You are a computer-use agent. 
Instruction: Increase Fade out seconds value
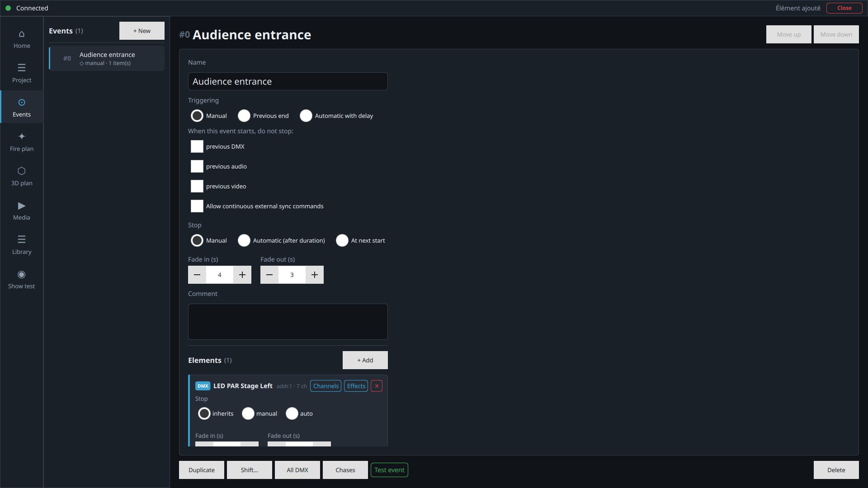tap(315, 275)
